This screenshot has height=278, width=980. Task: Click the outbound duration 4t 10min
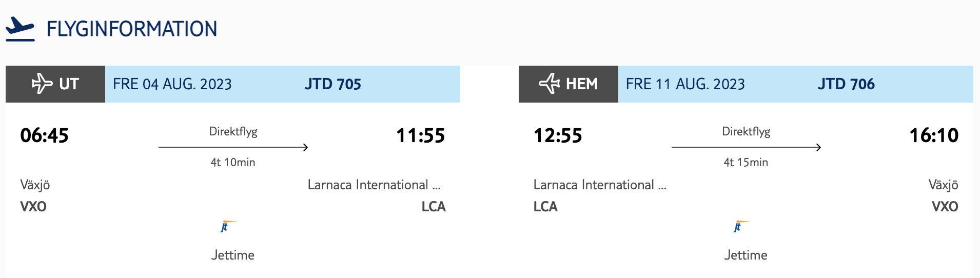tap(233, 162)
